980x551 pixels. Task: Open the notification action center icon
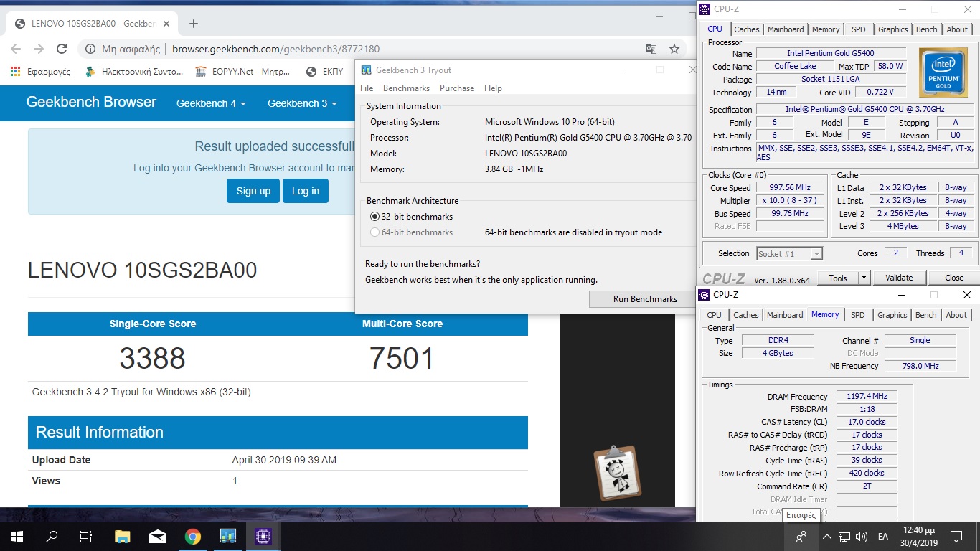click(x=956, y=536)
